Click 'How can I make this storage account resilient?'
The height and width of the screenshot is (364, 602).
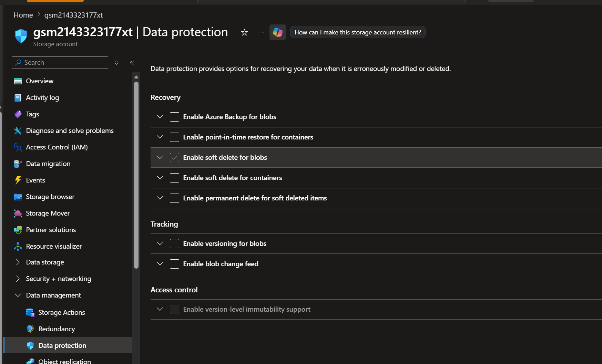click(x=358, y=32)
